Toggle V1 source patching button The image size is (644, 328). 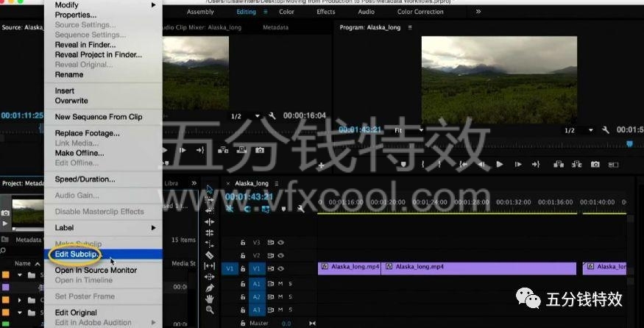tap(230, 269)
